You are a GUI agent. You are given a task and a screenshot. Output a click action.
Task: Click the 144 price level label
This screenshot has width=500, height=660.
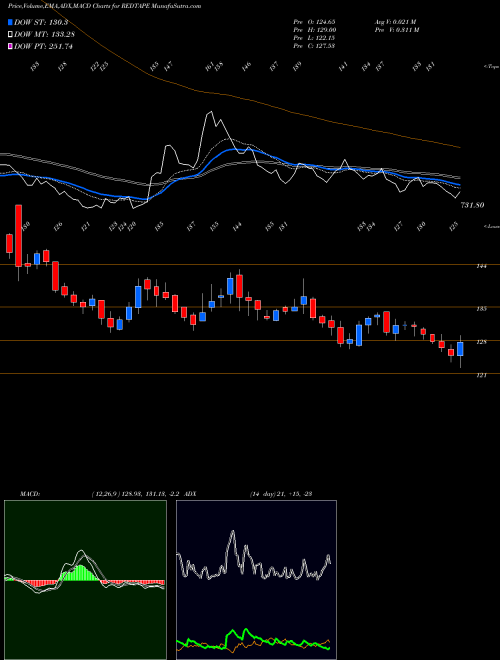(x=482, y=266)
